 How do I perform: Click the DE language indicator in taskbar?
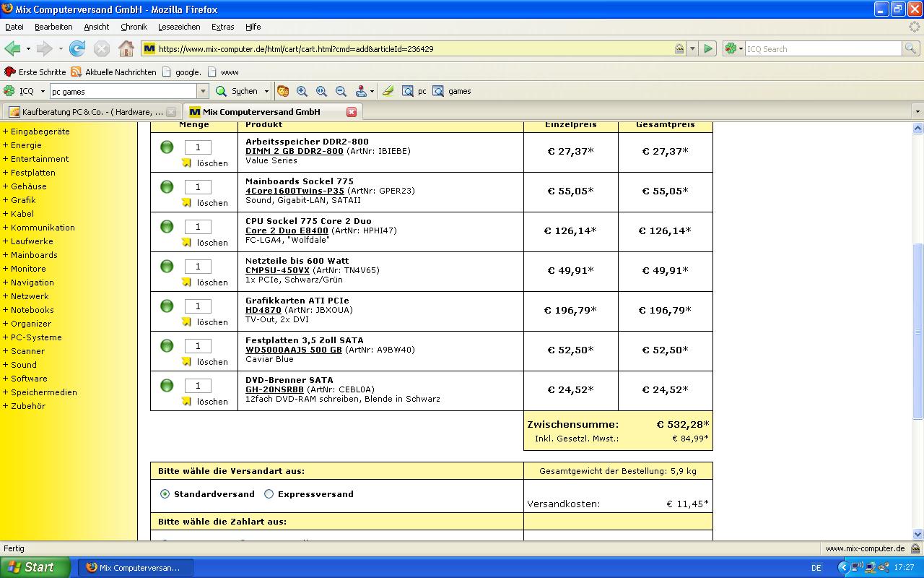[816, 568]
